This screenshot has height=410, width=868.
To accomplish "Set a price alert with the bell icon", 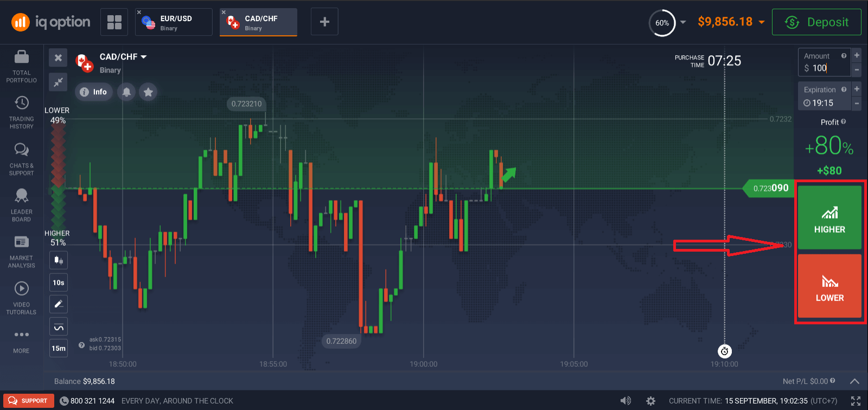I will pyautogui.click(x=126, y=92).
